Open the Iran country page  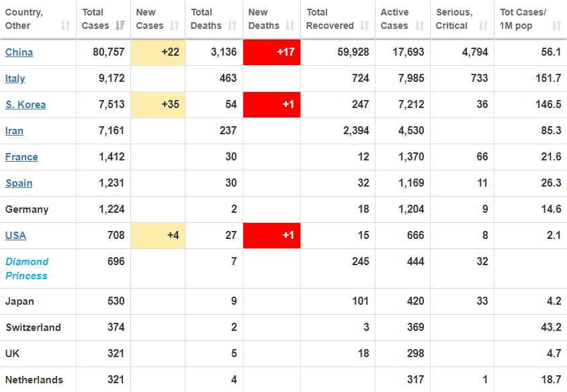point(14,131)
